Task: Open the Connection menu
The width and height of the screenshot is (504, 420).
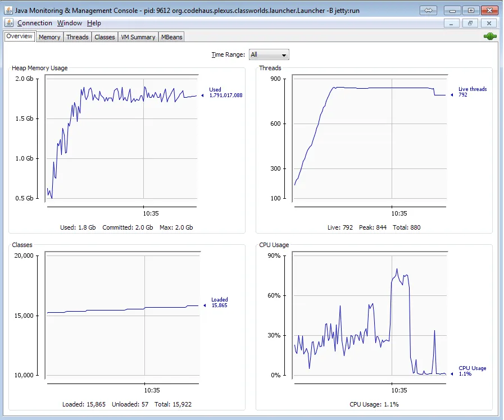Action: pyautogui.click(x=35, y=23)
